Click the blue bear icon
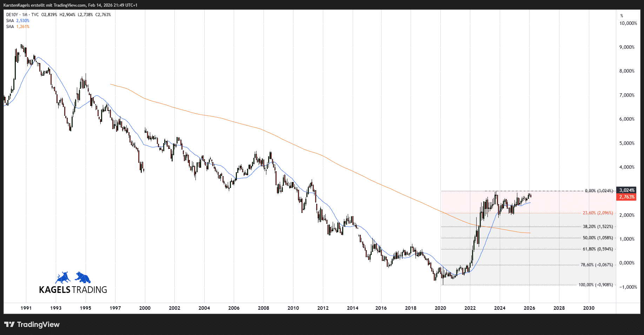The height and width of the screenshot is (335, 644). coord(83,277)
